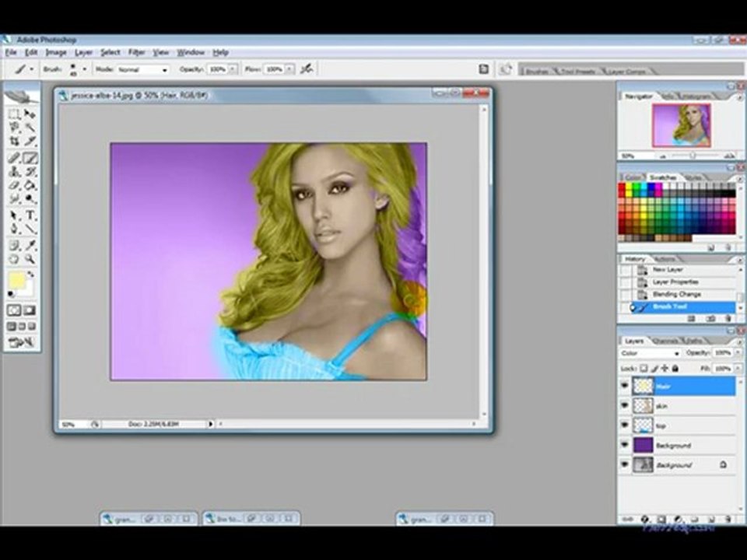Select the Clone Stamp tool
747x560 pixels.
[x=14, y=171]
